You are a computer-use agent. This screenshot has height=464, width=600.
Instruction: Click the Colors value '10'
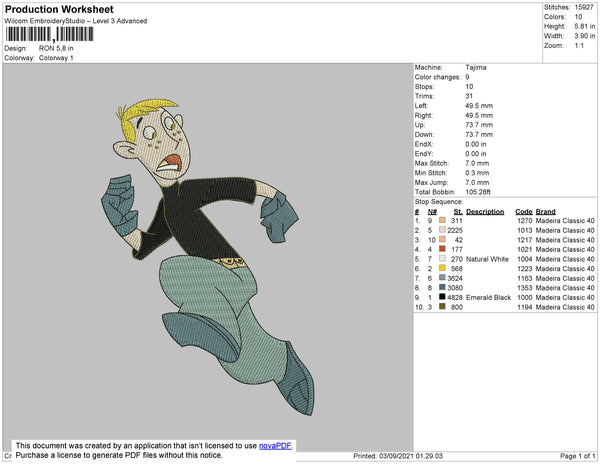click(x=578, y=17)
